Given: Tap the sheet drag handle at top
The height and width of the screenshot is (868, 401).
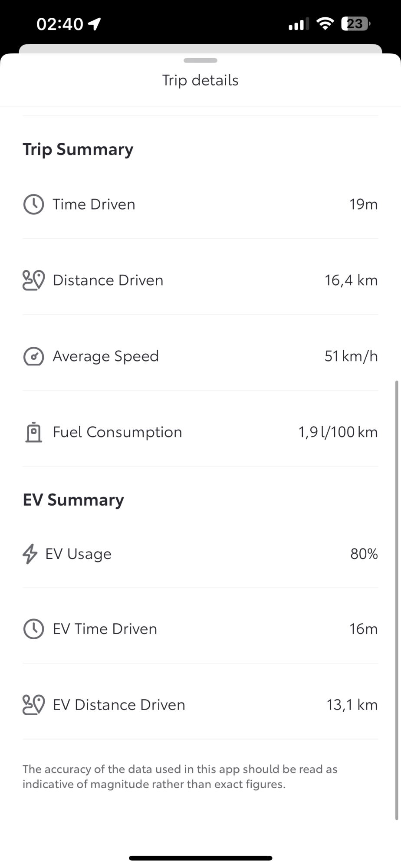Looking at the screenshot, I should 200,60.
